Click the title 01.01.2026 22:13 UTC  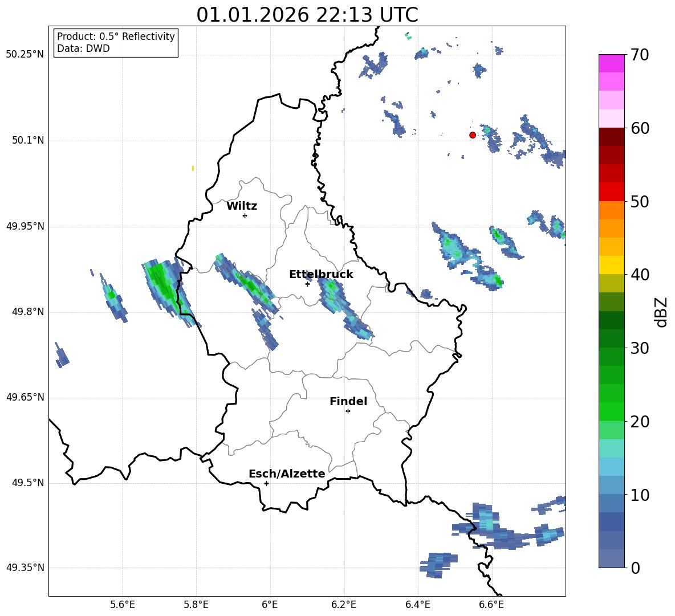[307, 15]
